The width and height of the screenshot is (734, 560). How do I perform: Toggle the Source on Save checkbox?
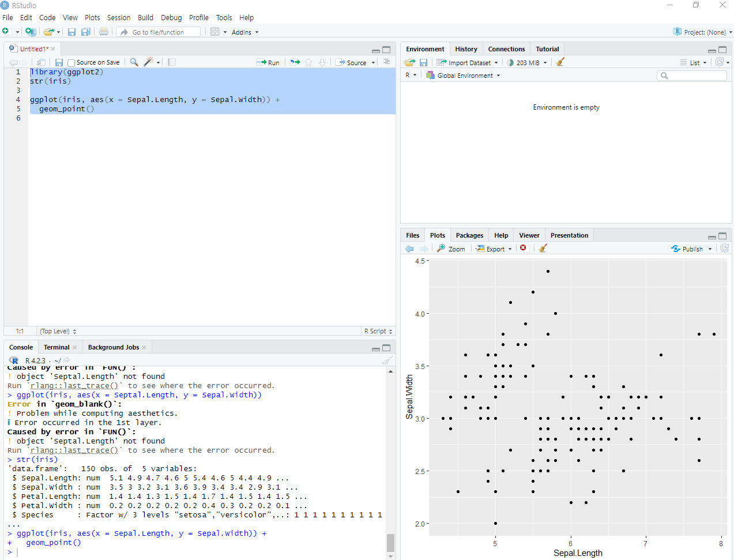coord(71,63)
